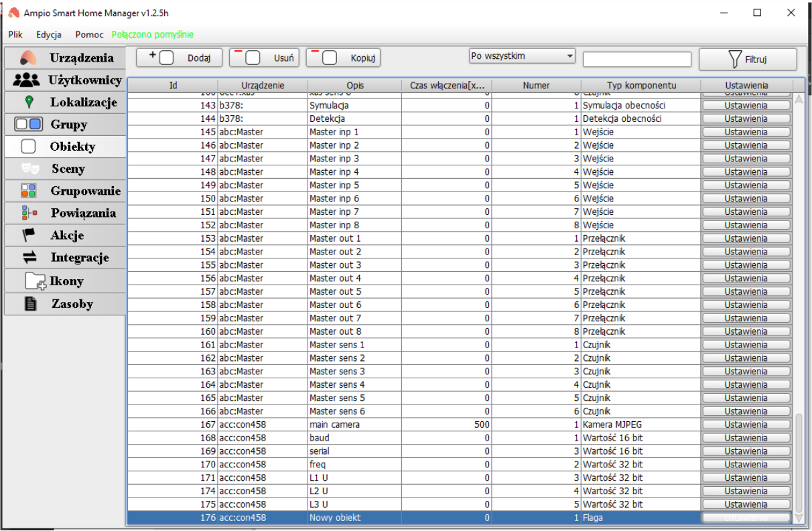812x531 pixels.
Task: Click the Akcje flag icon
Action: point(29,235)
